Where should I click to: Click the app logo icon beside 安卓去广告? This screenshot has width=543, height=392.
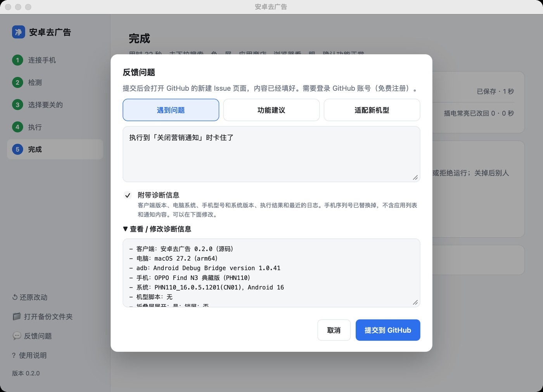click(x=19, y=32)
